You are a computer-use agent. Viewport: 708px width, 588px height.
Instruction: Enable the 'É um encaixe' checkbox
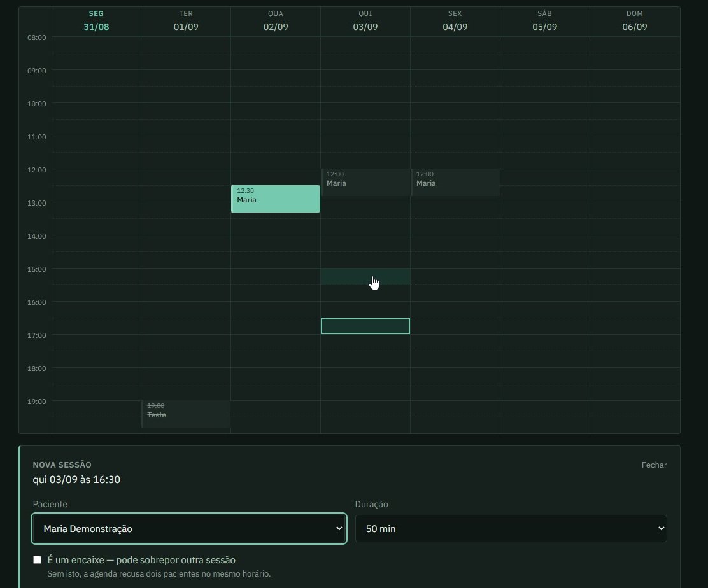(x=38, y=559)
